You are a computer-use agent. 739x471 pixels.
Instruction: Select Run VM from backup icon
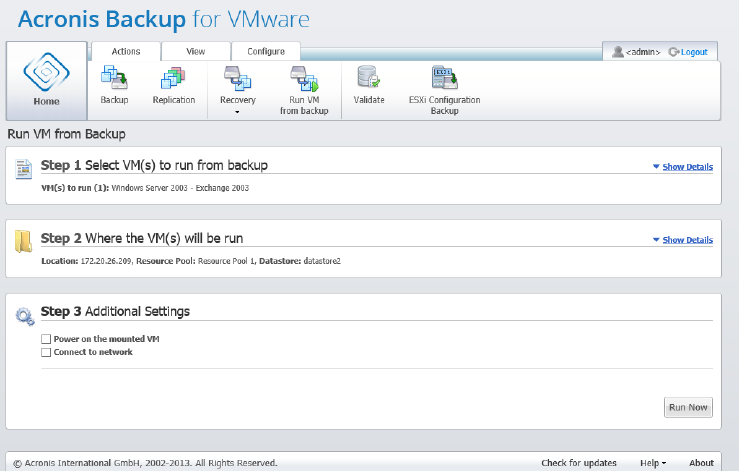(x=303, y=78)
